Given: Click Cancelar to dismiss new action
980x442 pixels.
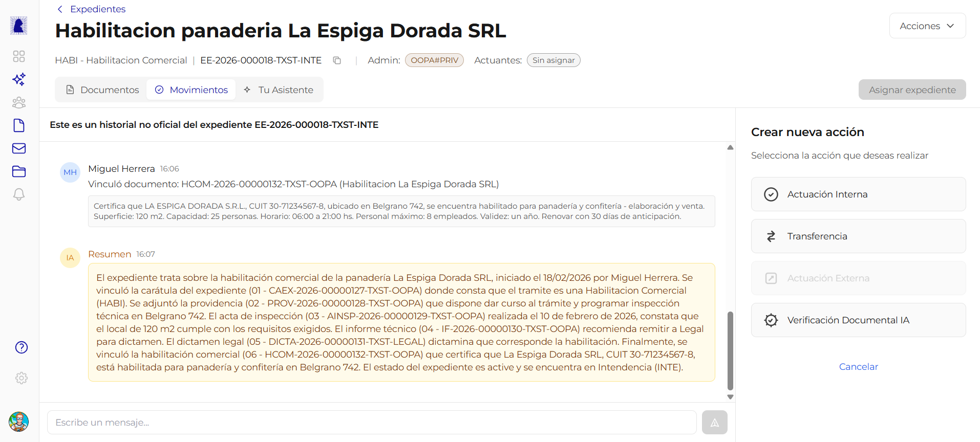Looking at the screenshot, I should click(858, 367).
